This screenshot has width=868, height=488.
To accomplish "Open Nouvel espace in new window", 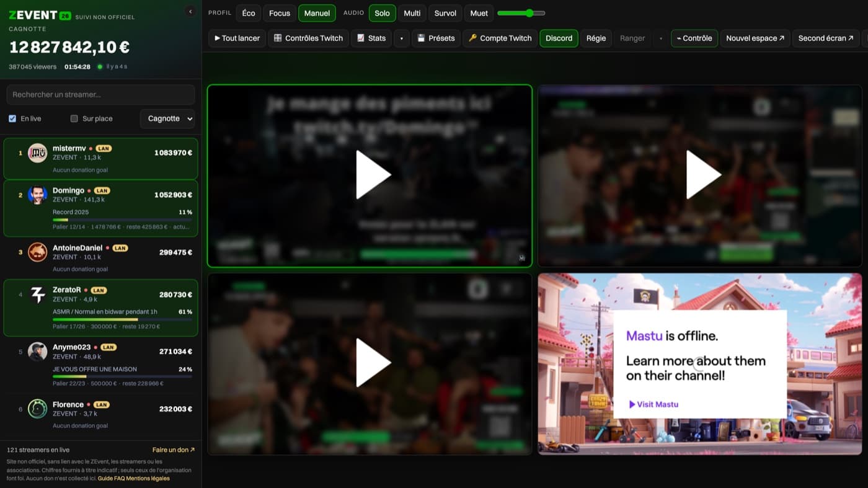I will tap(755, 38).
